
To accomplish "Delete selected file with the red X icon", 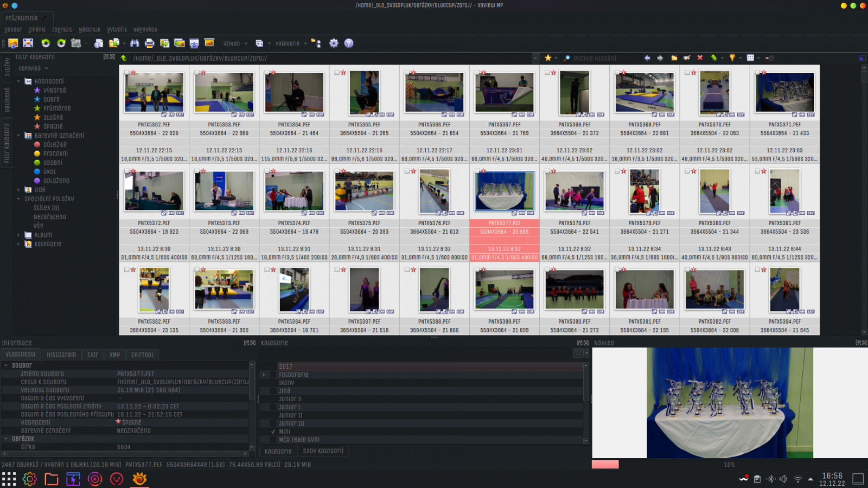I will coord(700,57).
